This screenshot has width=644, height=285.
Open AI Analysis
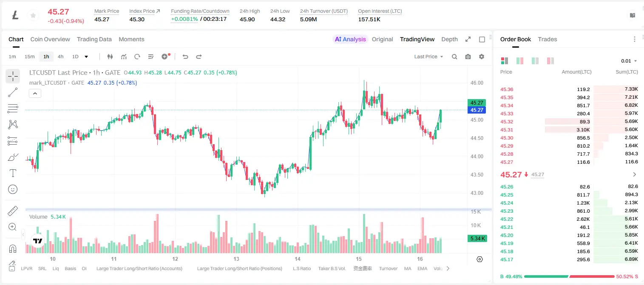click(x=350, y=39)
